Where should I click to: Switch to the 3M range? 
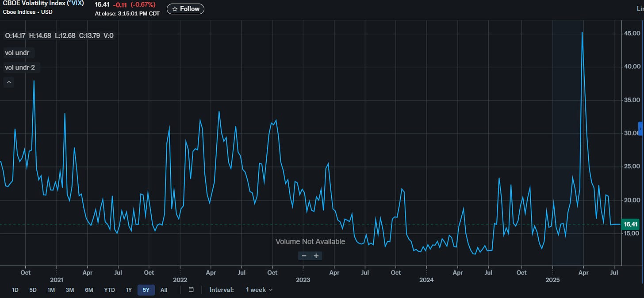click(x=70, y=290)
